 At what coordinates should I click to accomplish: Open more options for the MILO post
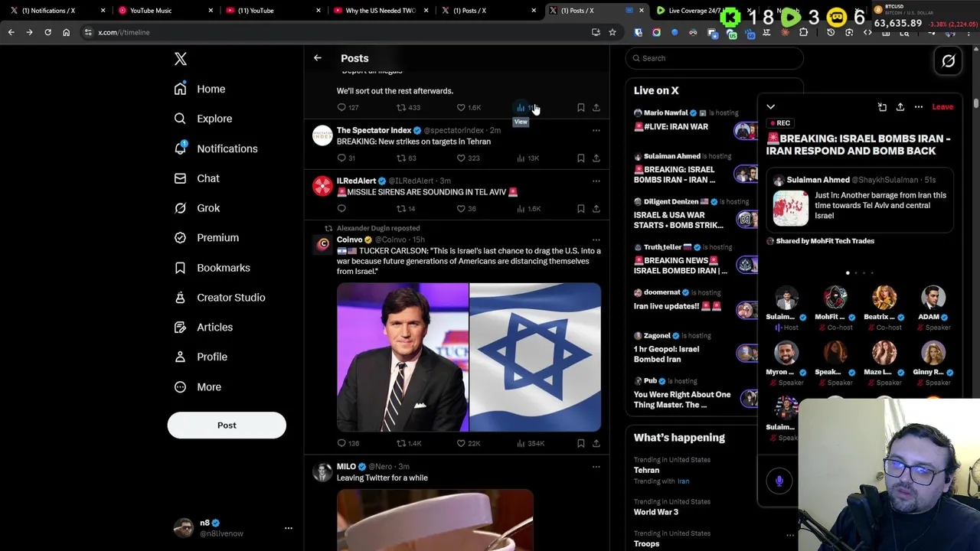596,466
